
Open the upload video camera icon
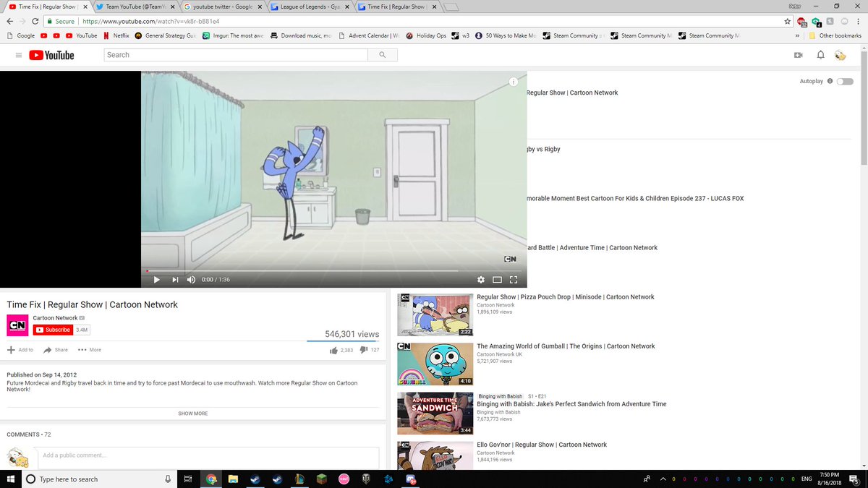[799, 55]
